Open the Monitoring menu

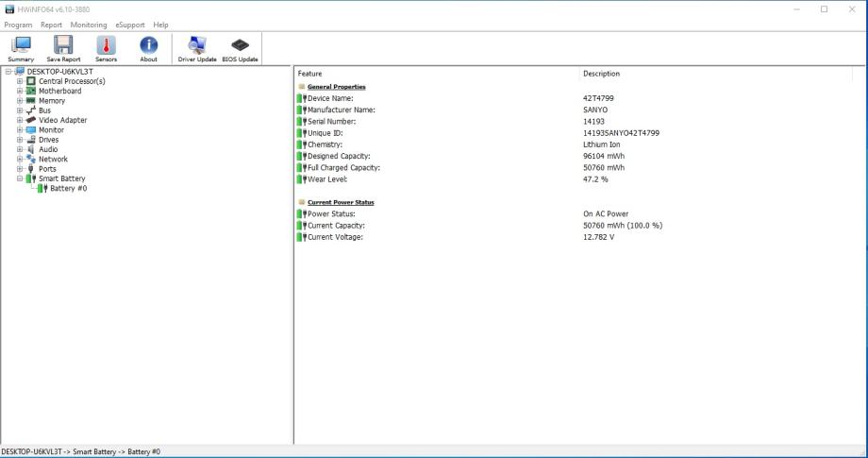89,25
